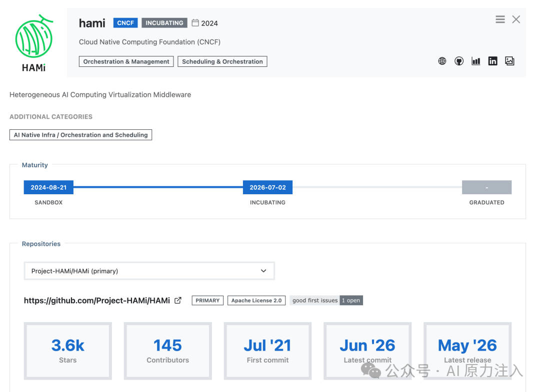The height and width of the screenshot is (392, 540).
Task: Click the good first issues badge
Action: pyautogui.click(x=326, y=301)
